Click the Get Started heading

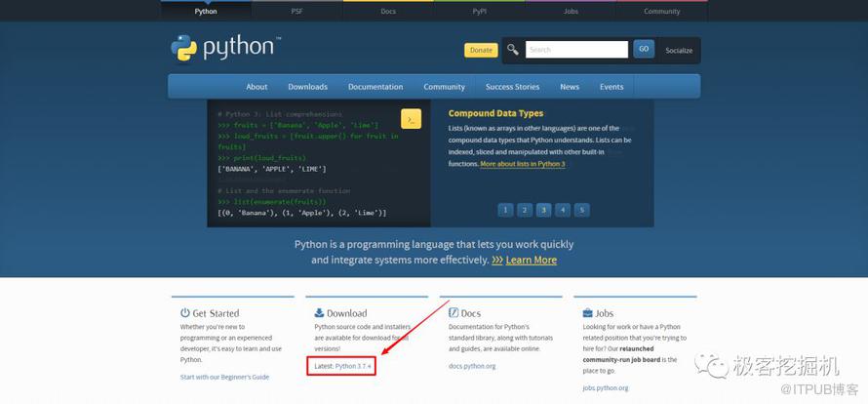coord(216,313)
